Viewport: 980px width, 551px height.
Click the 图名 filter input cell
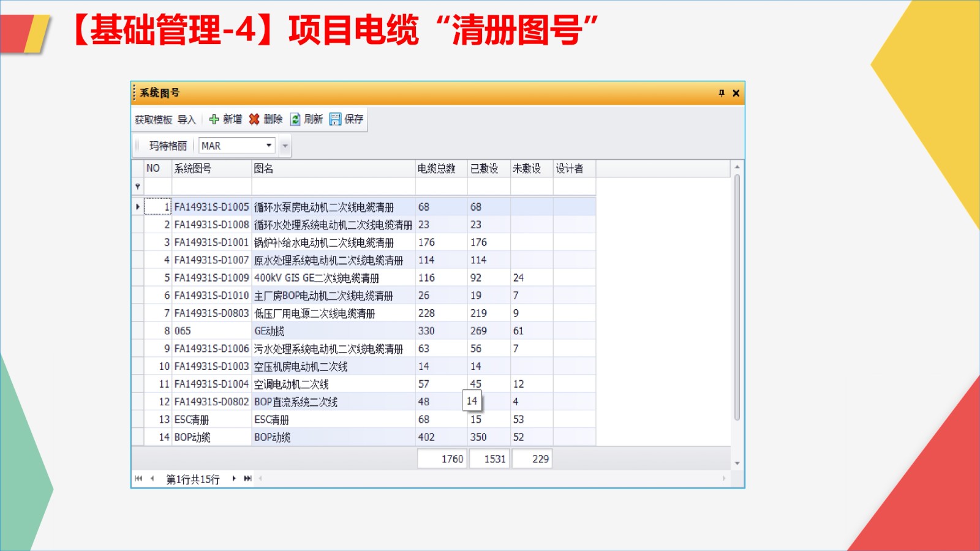pyautogui.click(x=333, y=186)
